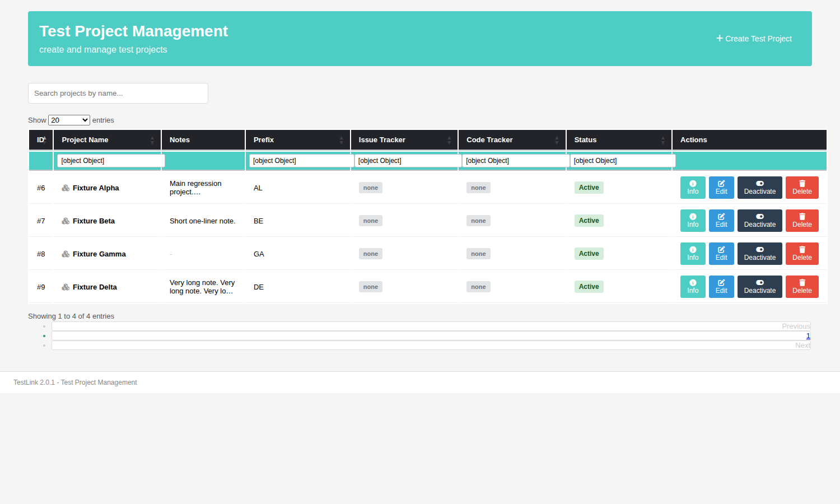Edit the Fixture Beta project
This screenshot has width=840, height=504.
(x=721, y=221)
